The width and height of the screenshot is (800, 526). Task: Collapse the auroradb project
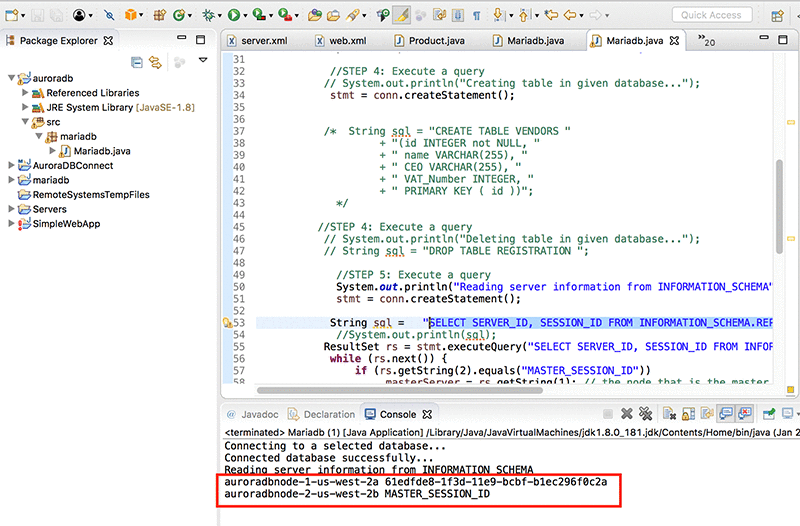click(11, 78)
